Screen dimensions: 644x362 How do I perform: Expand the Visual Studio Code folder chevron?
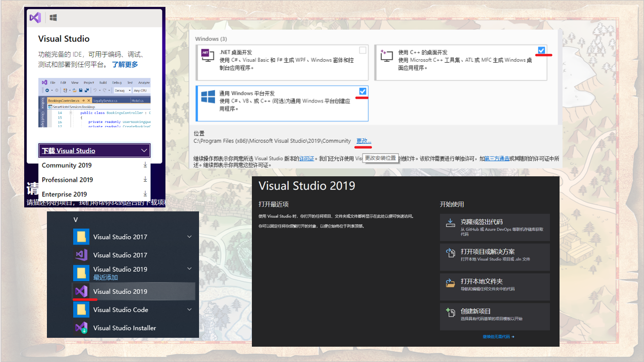(x=189, y=310)
